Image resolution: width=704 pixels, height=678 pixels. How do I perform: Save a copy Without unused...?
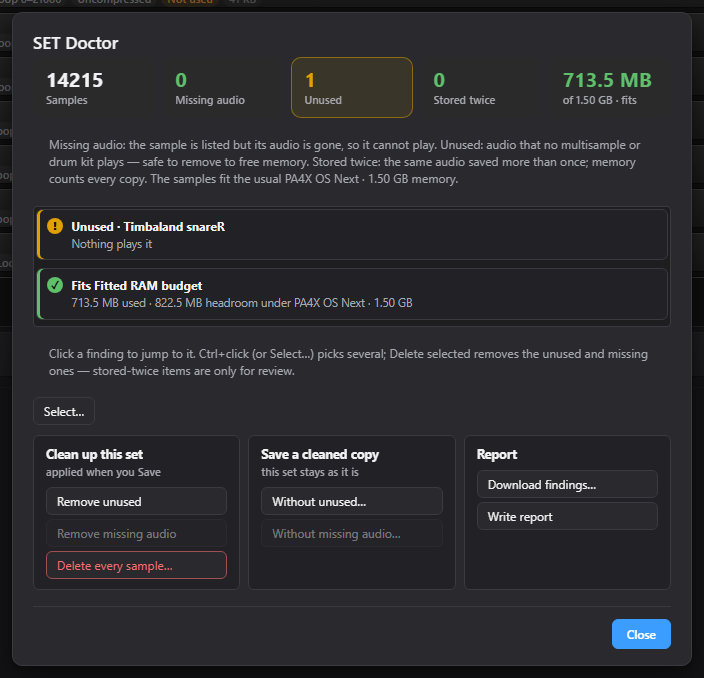pos(352,501)
